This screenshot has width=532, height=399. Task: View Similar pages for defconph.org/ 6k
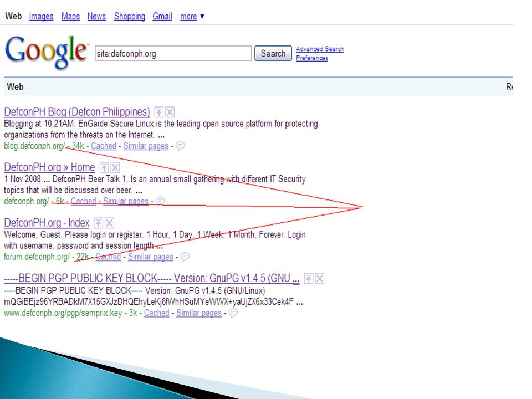(x=126, y=201)
